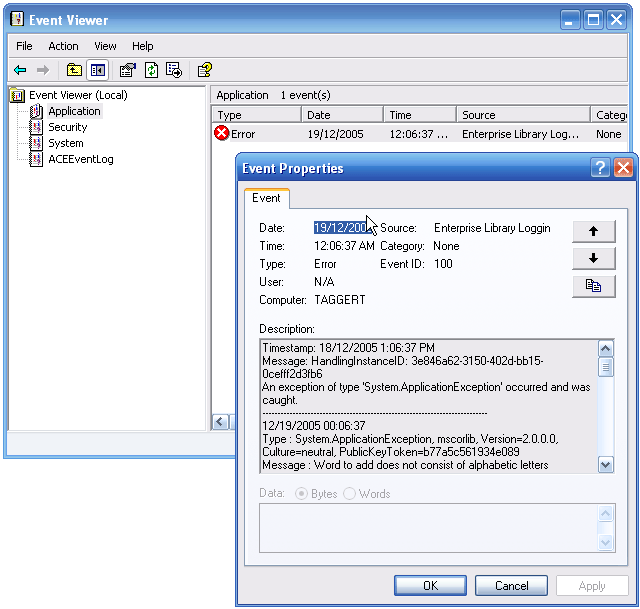640x609 pixels.
Task: Open Properties from the toolbar icon
Action: (127, 70)
